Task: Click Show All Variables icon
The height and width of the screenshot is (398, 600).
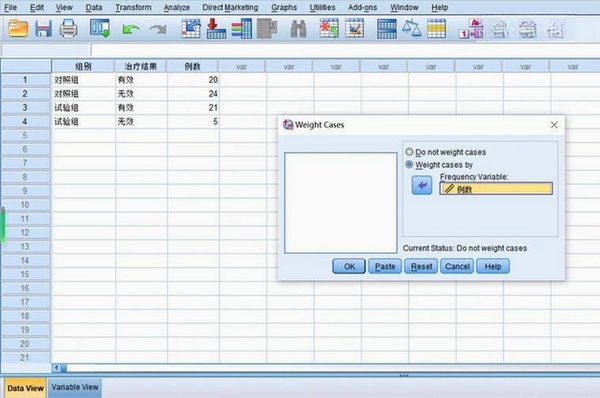Action: (528, 29)
